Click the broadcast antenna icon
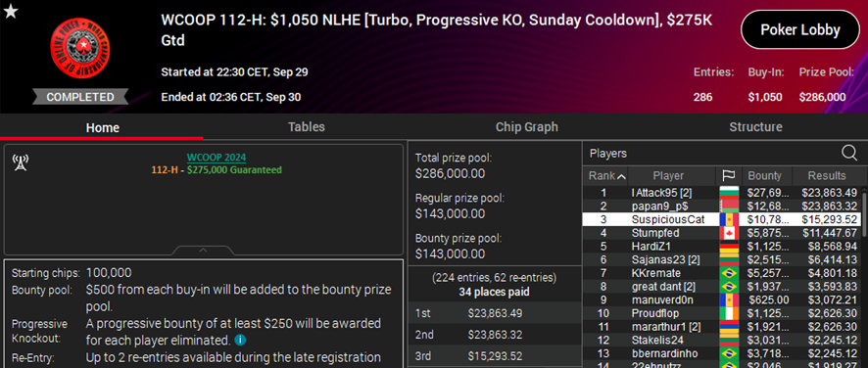Image resolution: width=868 pixels, height=368 pixels. tap(20, 162)
